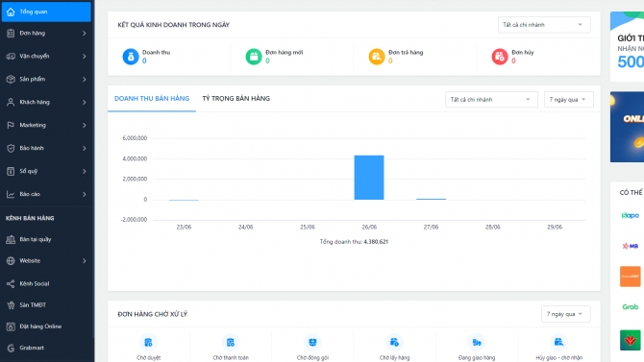Click the Sản phẩm box icon
The height and width of the screenshot is (362, 644).
[11, 79]
